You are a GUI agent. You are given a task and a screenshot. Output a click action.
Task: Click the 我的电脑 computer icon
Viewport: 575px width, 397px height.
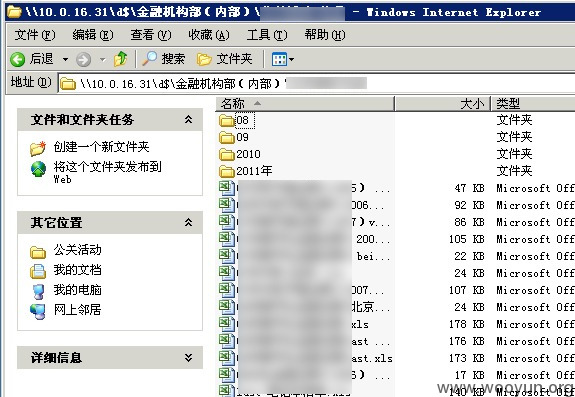point(38,292)
